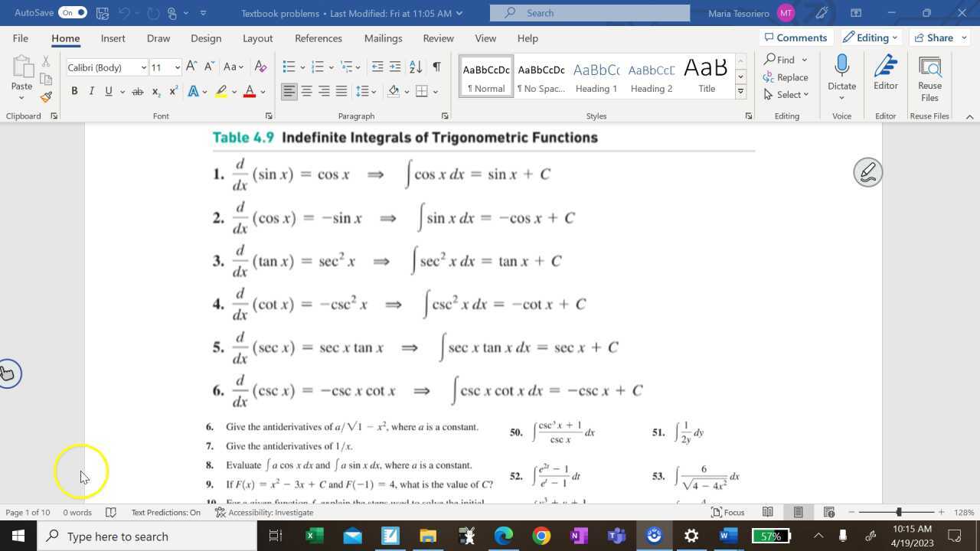Toggle bold formatting

[x=73, y=90]
